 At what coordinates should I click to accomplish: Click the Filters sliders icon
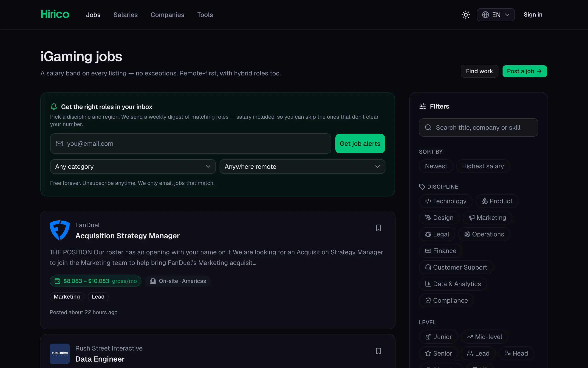point(423,106)
